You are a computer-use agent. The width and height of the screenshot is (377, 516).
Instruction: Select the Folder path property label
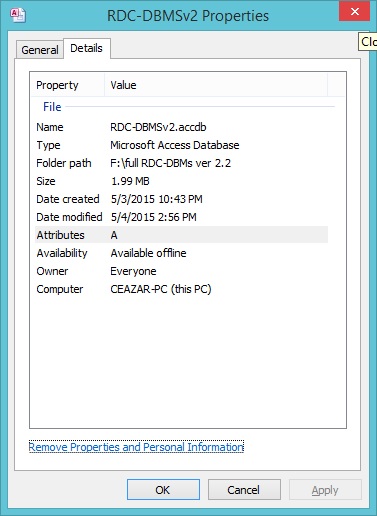pos(64,163)
